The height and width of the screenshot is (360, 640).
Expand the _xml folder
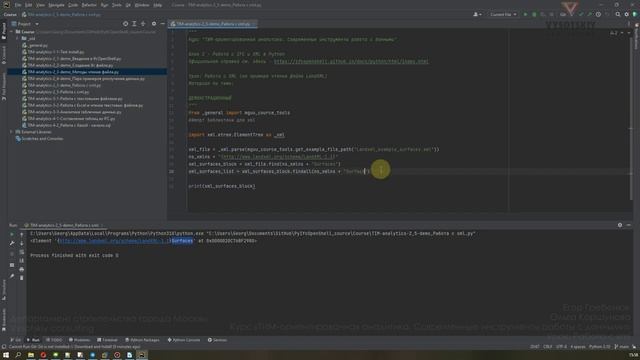click(x=18, y=38)
